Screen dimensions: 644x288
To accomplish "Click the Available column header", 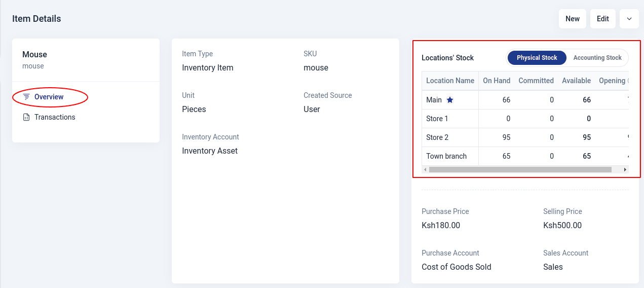I will point(576,81).
